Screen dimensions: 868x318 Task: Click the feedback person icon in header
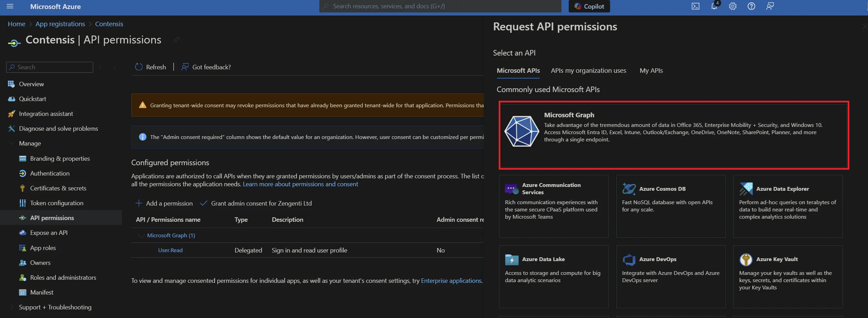pos(770,6)
